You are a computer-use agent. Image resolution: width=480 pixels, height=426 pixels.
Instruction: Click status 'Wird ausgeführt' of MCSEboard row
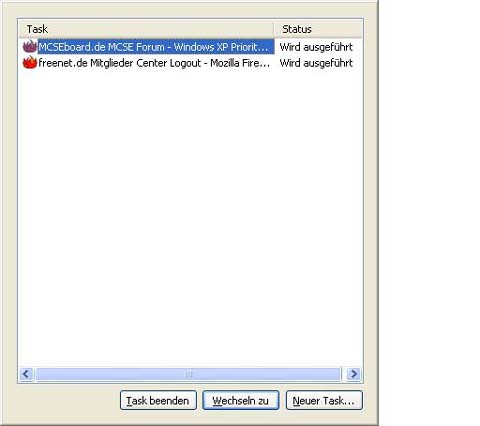click(316, 47)
